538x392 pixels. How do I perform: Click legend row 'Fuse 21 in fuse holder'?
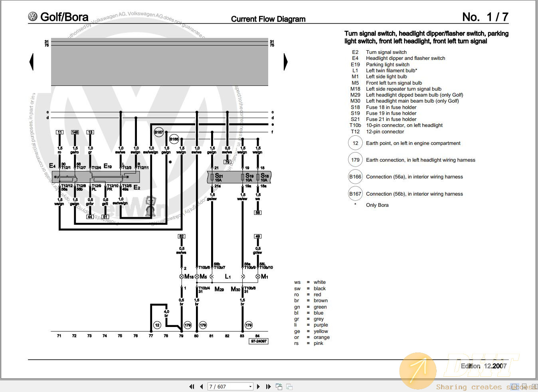(x=391, y=119)
